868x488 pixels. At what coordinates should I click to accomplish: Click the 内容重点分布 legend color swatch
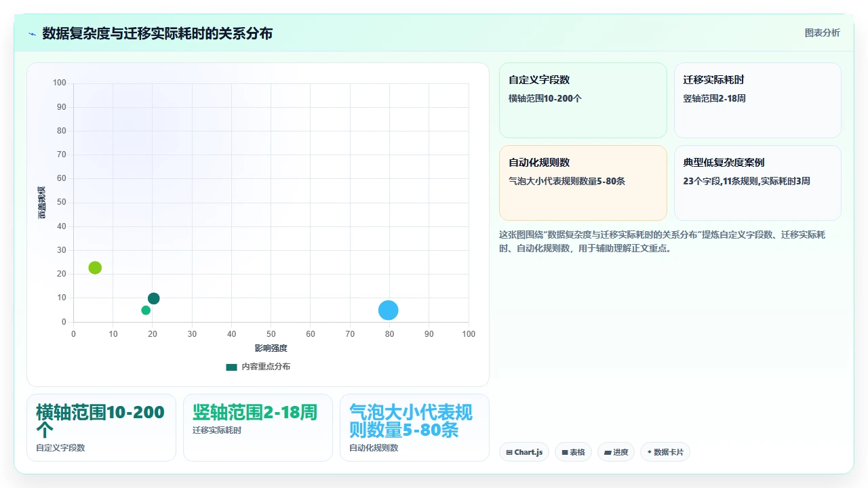pyautogui.click(x=231, y=367)
